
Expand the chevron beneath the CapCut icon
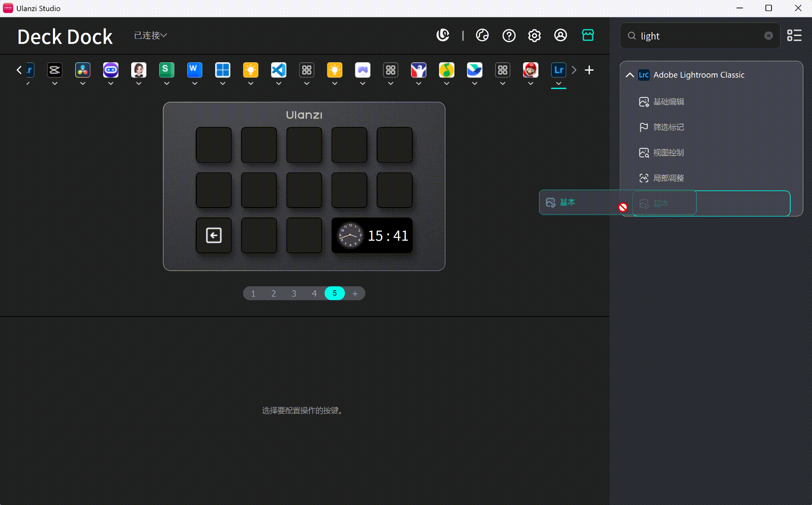point(55,83)
